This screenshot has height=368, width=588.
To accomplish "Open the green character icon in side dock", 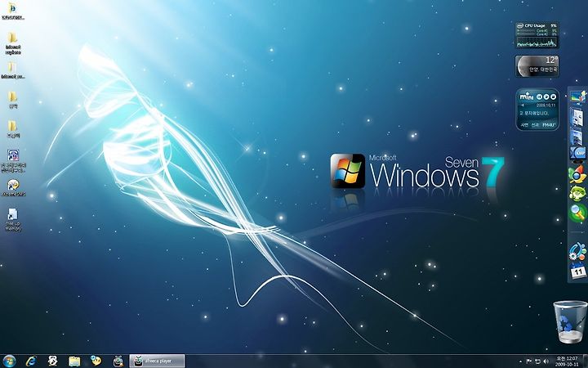I will pos(577,193).
